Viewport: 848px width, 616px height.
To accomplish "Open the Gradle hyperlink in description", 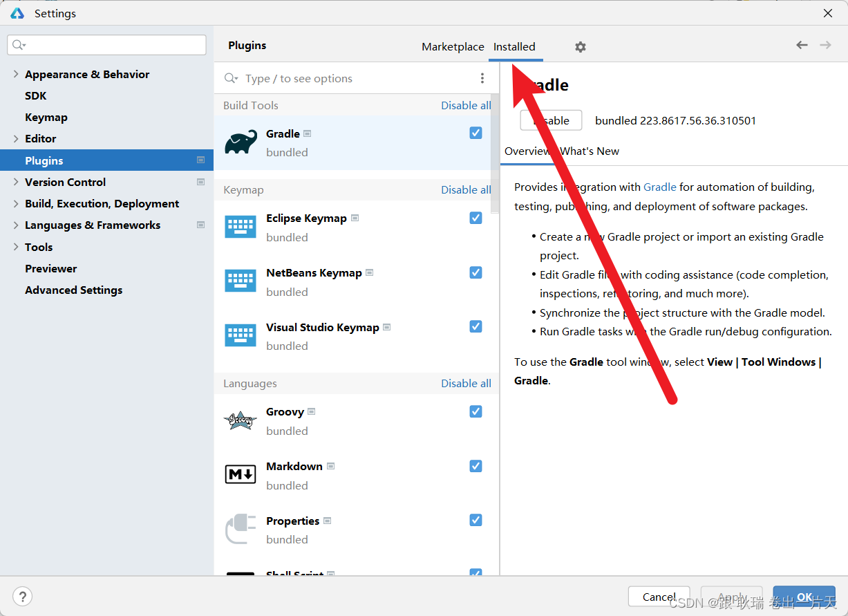I will coord(660,187).
